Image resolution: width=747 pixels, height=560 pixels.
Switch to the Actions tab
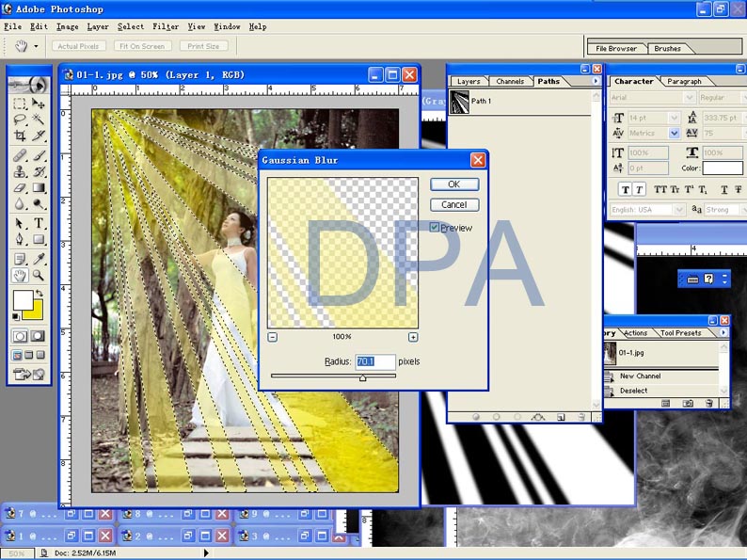[x=636, y=333]
